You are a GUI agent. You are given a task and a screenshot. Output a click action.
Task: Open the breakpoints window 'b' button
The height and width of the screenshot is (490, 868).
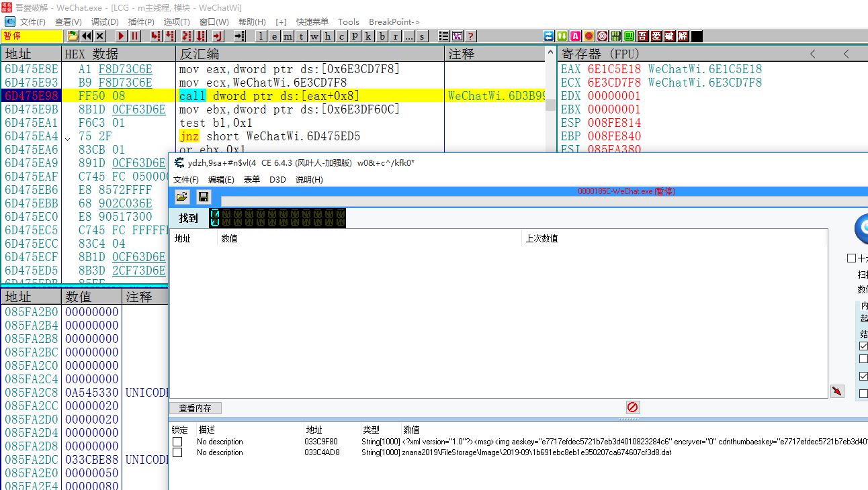(382, 36)
